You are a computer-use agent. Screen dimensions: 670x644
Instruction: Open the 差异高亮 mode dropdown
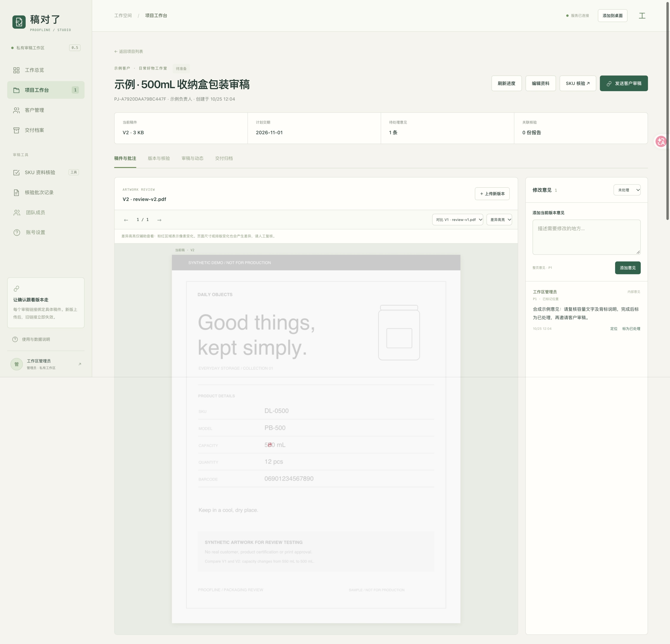499,219
